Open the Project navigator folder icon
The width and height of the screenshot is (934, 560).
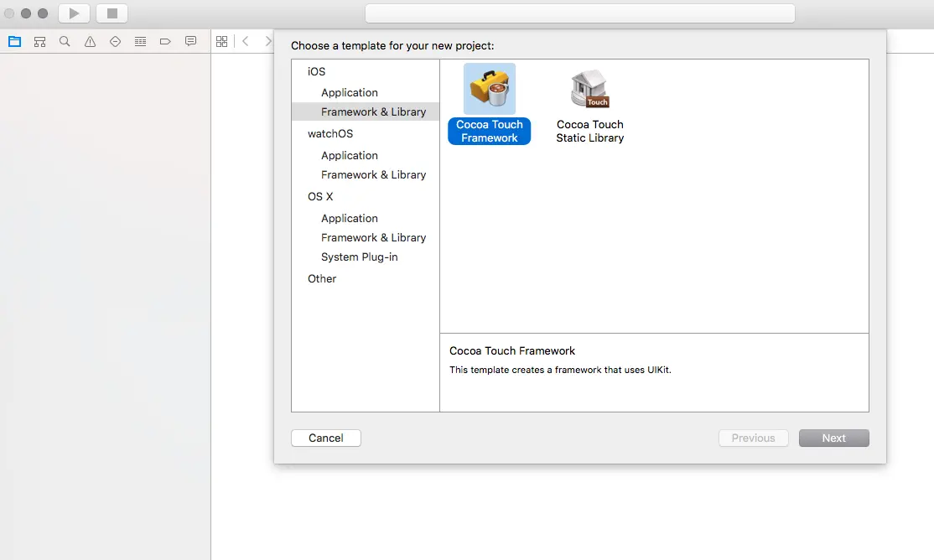[15, 42]
